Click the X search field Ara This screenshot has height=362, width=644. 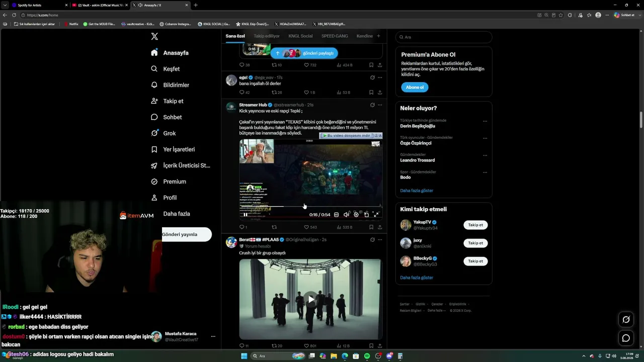(x=444, y=37)
